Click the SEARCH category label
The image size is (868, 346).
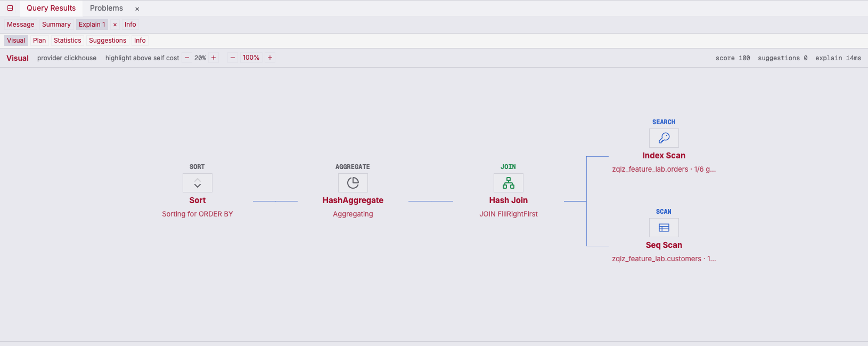664,122
